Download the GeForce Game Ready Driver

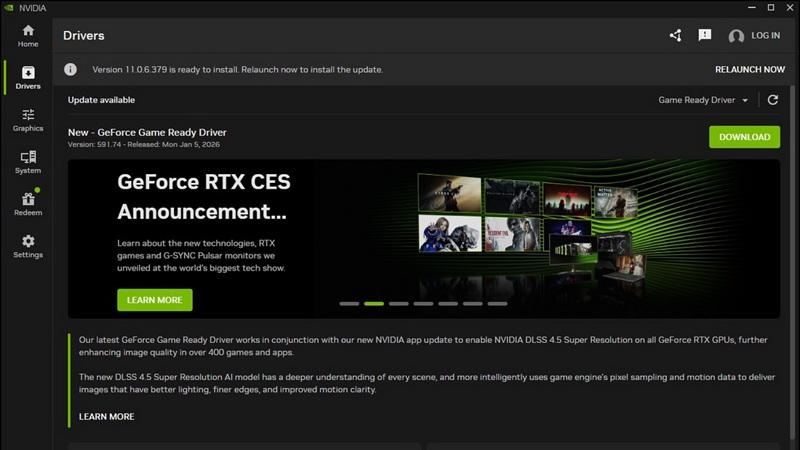[744, 137]
